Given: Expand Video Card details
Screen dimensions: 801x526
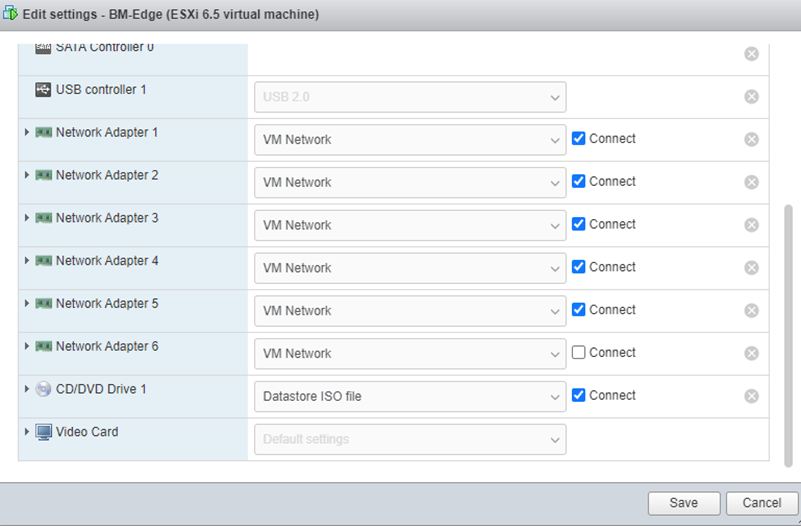Looking at the screenshot, I should [x=27, y=432].
